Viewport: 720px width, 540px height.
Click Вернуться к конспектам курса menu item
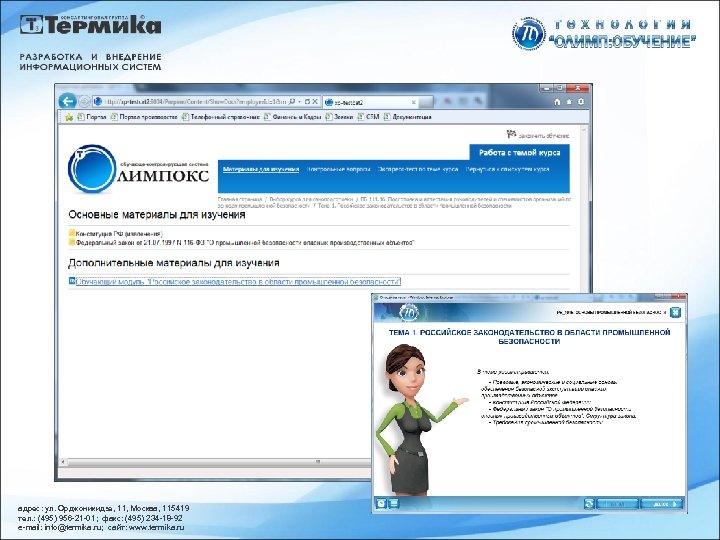(x=507, y=169)
